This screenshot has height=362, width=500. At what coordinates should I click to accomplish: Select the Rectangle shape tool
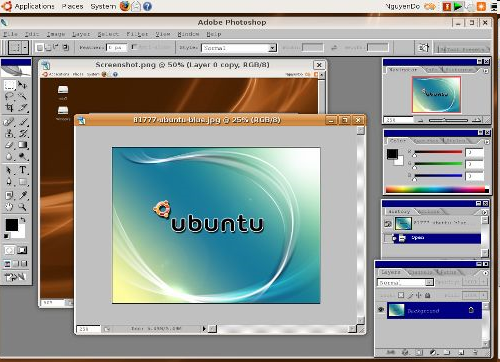click(23, 182)
